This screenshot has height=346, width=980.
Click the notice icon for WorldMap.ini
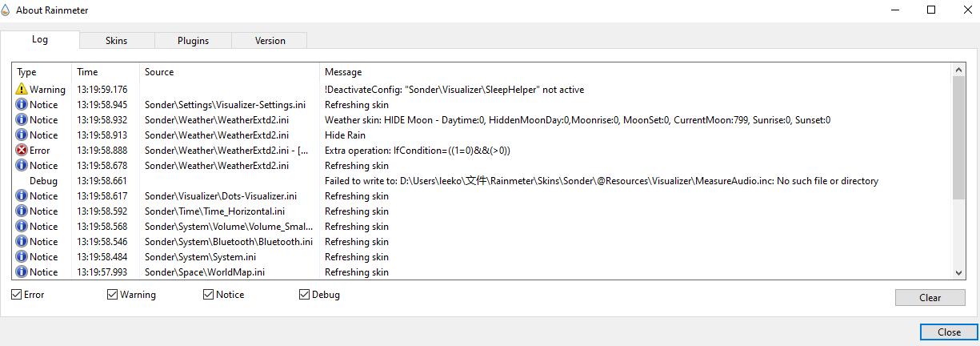point(22,272)
